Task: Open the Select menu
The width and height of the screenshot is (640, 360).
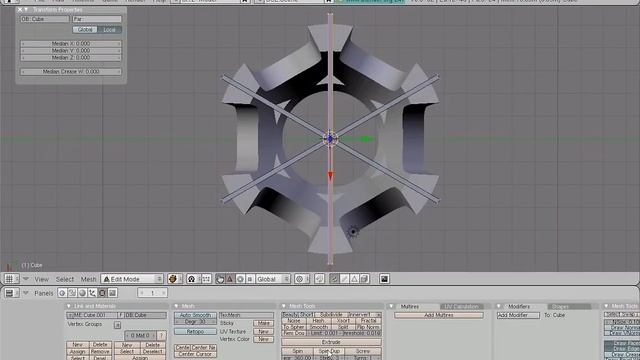Action: point(65,280)
